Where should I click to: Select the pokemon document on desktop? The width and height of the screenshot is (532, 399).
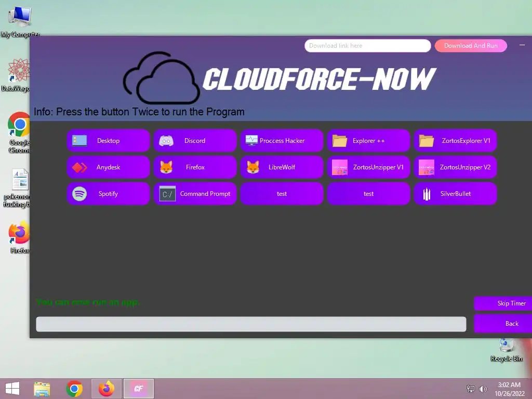click(x=16, y=188)
